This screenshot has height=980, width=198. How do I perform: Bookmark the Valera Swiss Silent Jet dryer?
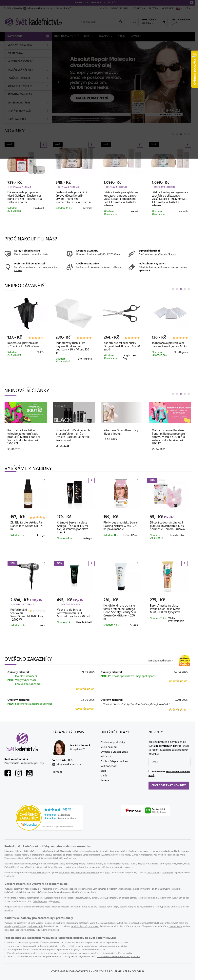click(x=45, y=563)
